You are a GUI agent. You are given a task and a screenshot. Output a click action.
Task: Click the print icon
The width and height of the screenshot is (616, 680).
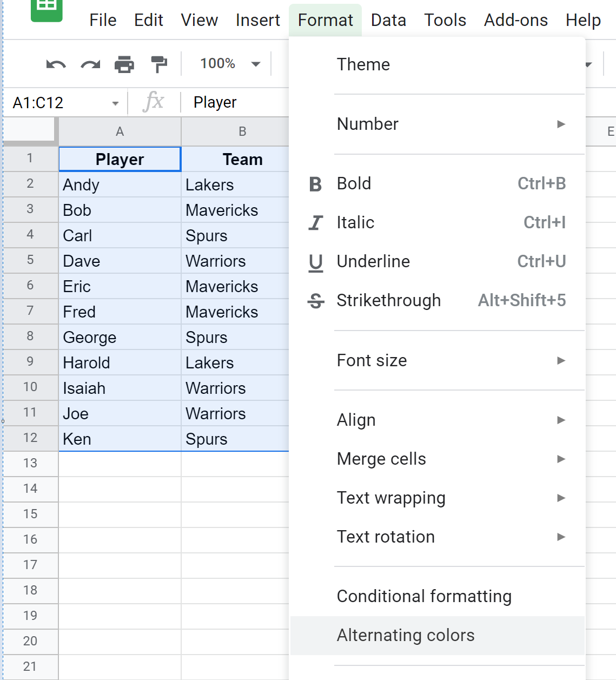124,65
